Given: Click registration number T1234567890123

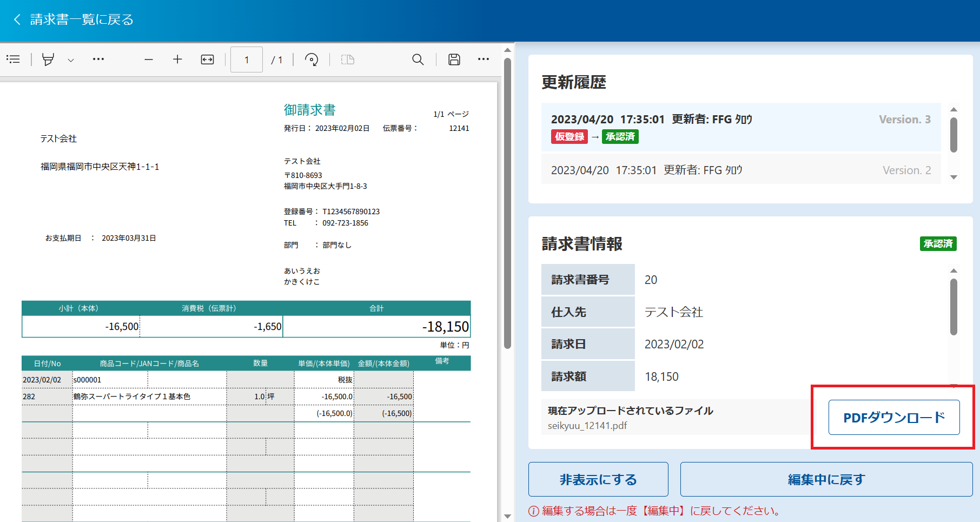Looking at the screenshot, I should [351, 212].
